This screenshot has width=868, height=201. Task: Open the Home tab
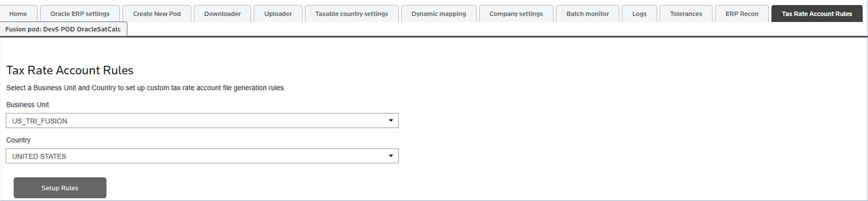click(18, 13)
